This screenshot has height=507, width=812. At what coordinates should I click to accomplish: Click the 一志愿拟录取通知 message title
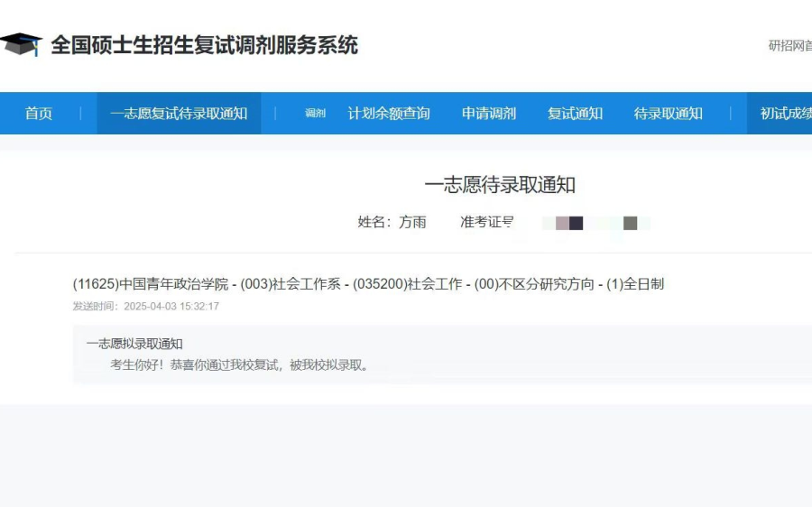tap(134, 344)
